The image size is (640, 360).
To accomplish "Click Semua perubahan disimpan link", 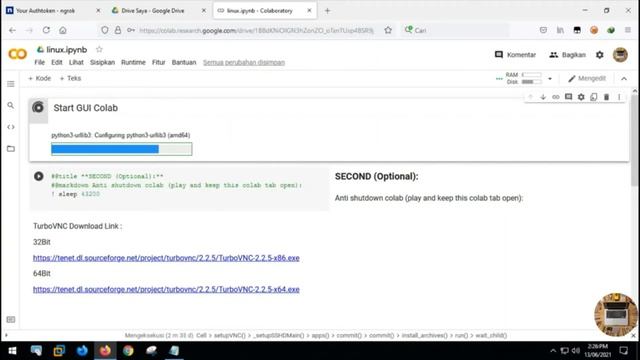I will pos(244,62).
